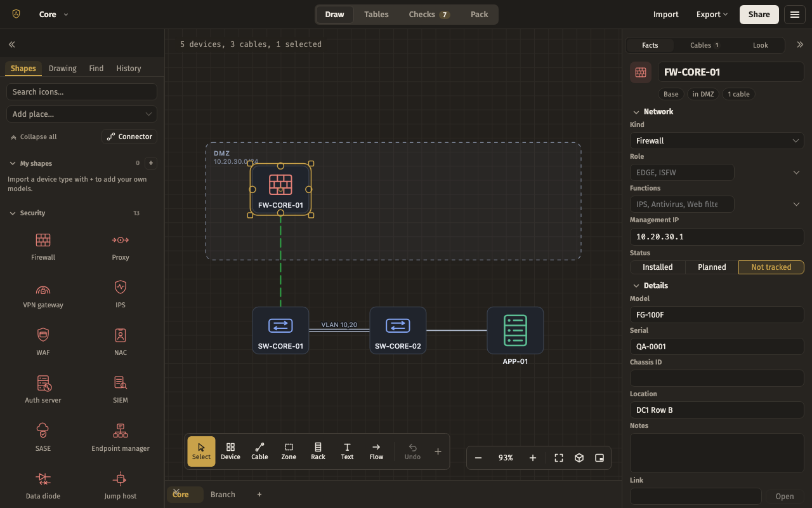
Task: Click the Import button
Action: pos(666,15)
